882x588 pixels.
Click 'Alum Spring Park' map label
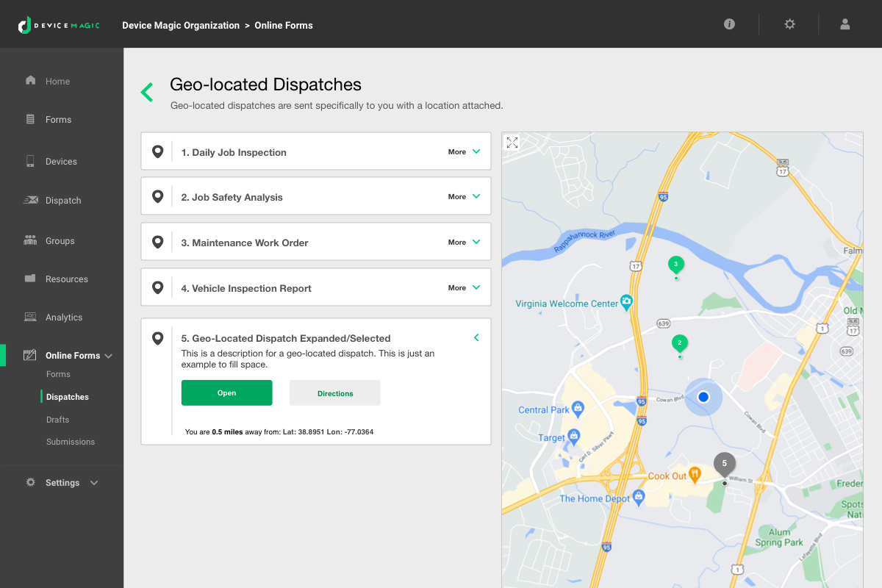click(x=779, y=537)
